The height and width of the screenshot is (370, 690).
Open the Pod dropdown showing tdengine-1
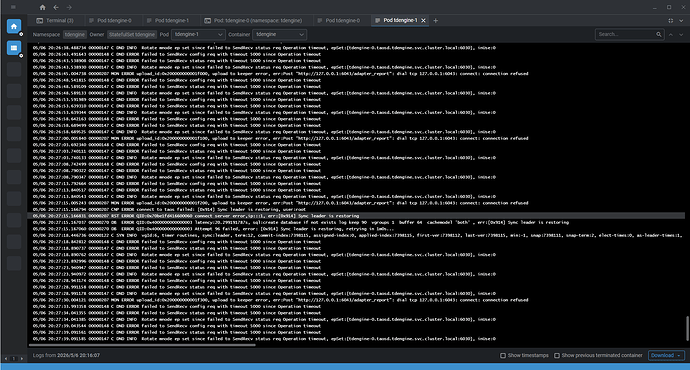[x=198, y=34]
